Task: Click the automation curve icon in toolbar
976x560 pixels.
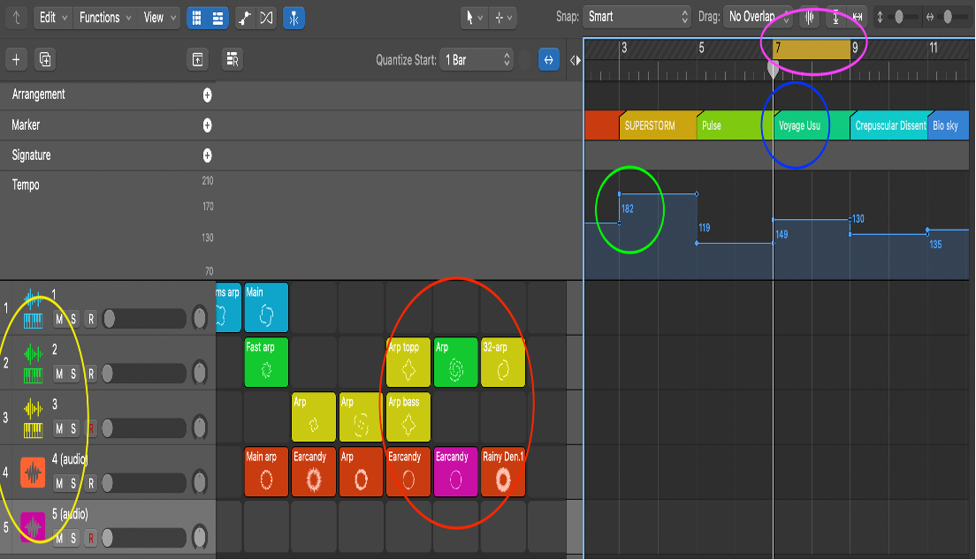Action: tap(245, 17)
